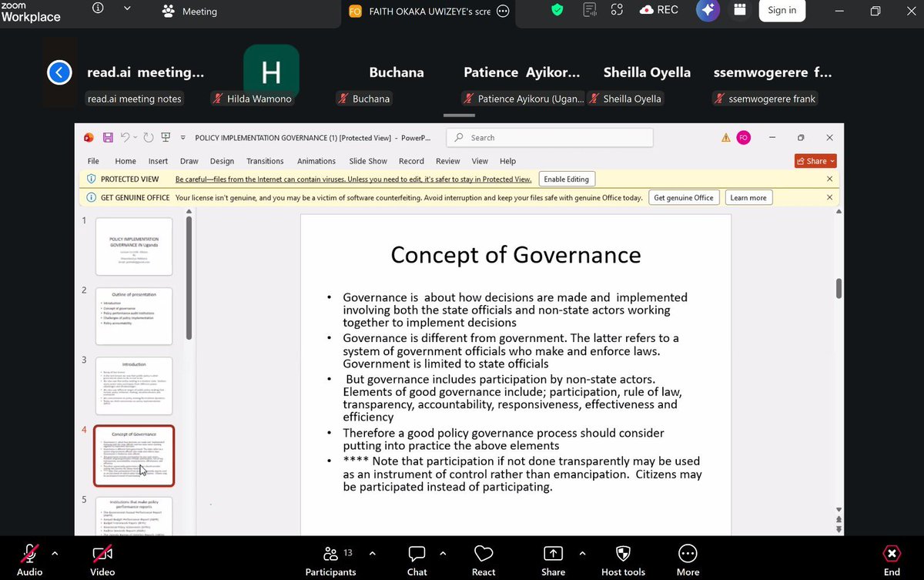Select slide 1 thumbnail
Image resolution: width=924 pixels, height=580 pixels.
click(x=134, y=246)
